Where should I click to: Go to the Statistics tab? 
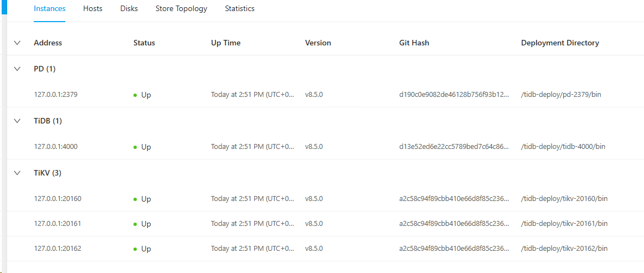(240, 9)
